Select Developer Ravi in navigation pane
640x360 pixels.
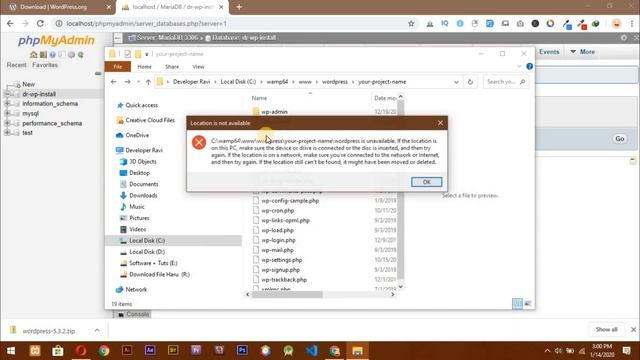(x=144, y=150)
